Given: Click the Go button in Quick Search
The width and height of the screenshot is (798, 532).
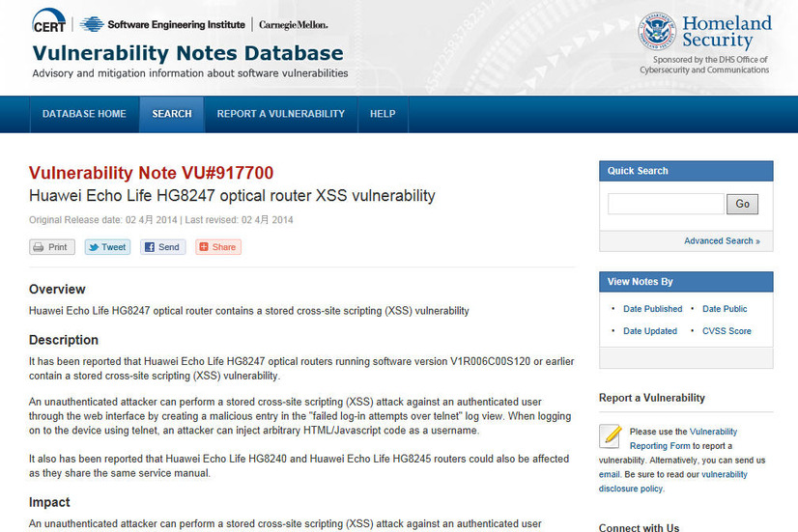Looking at the screenshot, I should 742,204.
